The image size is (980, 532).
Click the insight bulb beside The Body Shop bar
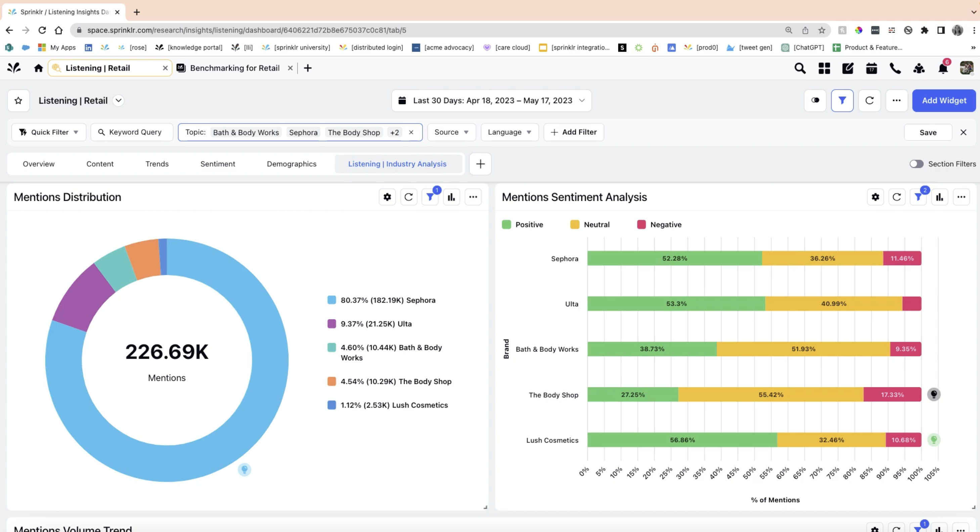(x=934, y=394)
